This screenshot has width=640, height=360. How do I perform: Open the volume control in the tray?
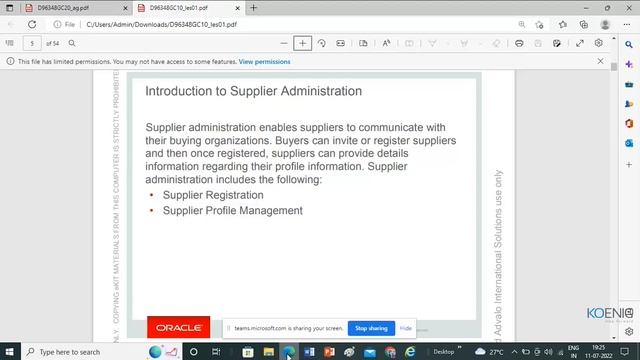549,351
